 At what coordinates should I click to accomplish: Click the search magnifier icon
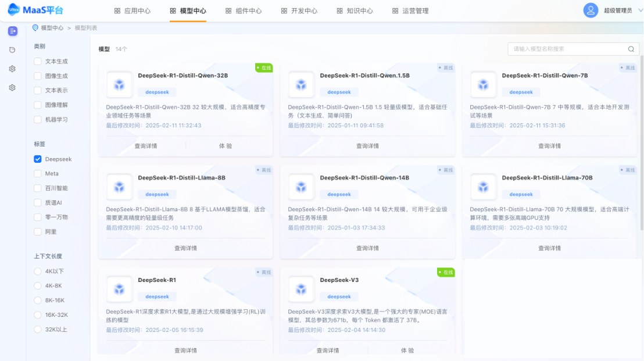(x=631, y=49)
